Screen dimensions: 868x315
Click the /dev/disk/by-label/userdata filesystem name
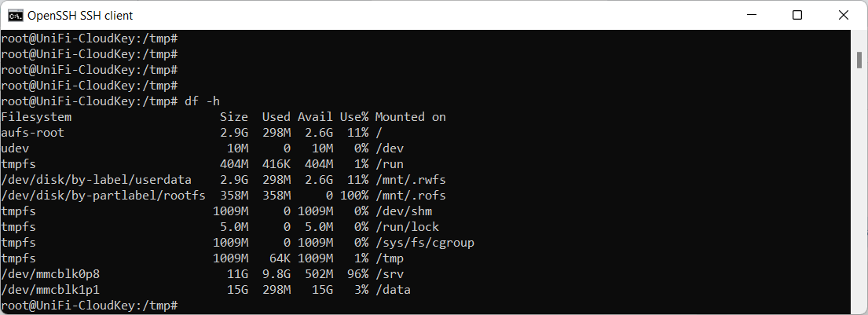click(97, 180)
